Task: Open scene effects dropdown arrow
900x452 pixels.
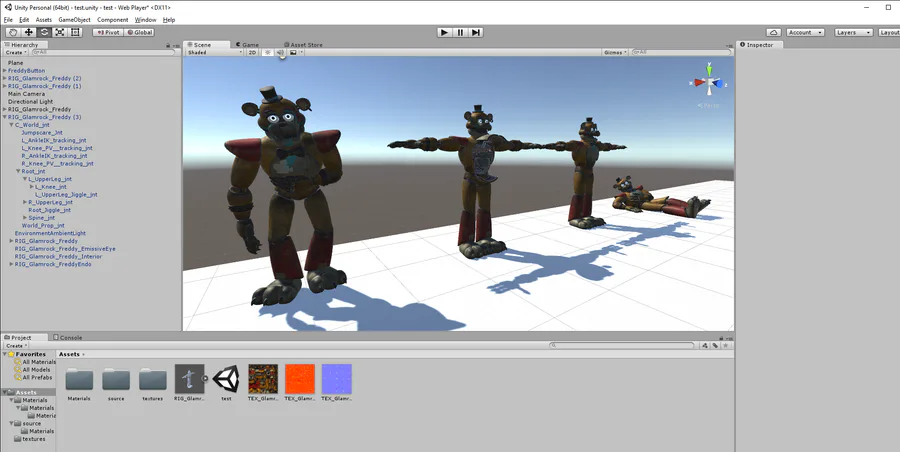Action: coord(302,52)
